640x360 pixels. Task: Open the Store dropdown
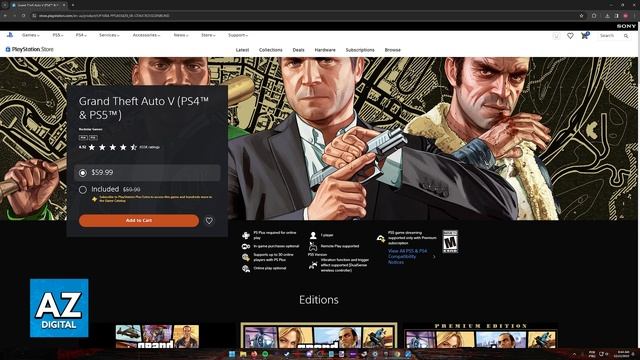tap(208, 36)
